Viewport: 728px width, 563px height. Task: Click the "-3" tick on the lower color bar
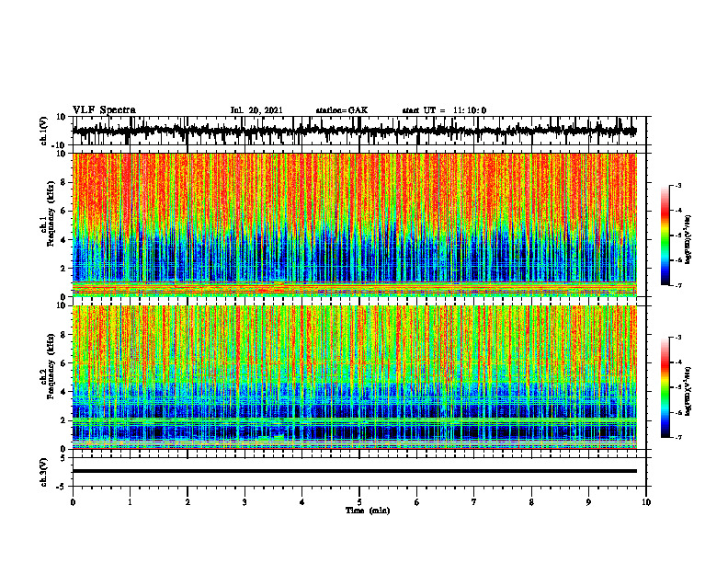click(x=678, y=338)
